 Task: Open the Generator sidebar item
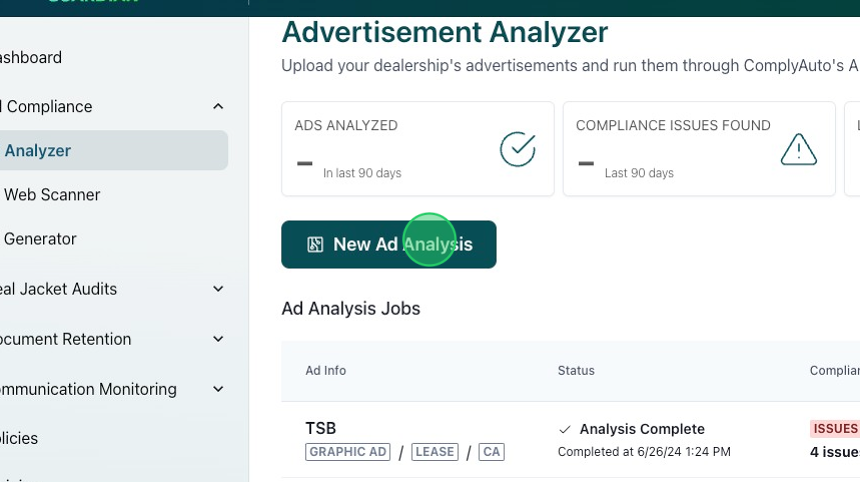click(41, 239)
